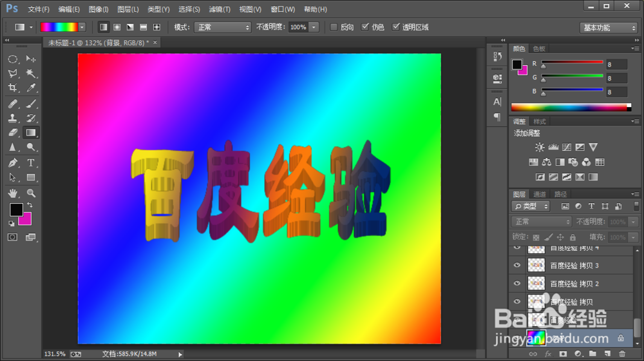Open the tool preset picker arrow

click(31, 27)
